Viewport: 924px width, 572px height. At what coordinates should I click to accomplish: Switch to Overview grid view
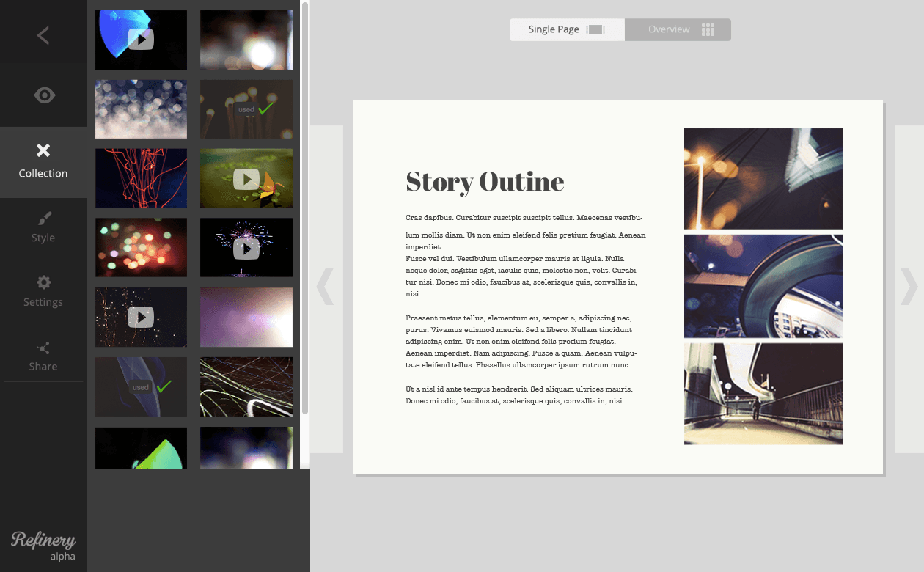[x=678, y=29]
